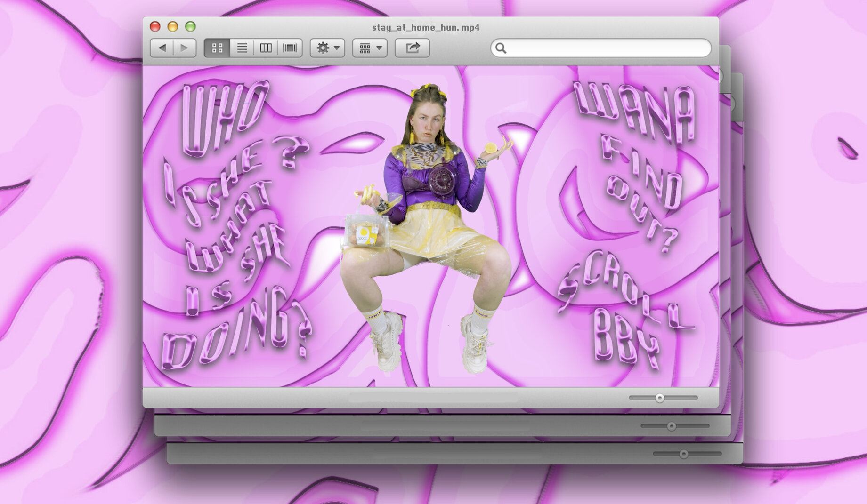Click the second stacked window's slider knob
Viewport: 867px width, 504px height.
tap(672, 426)
